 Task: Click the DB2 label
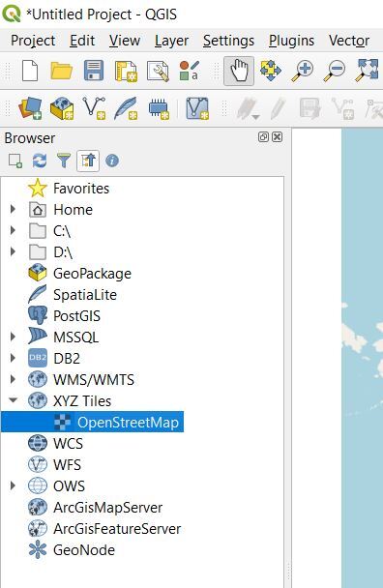tap(67, 359)
